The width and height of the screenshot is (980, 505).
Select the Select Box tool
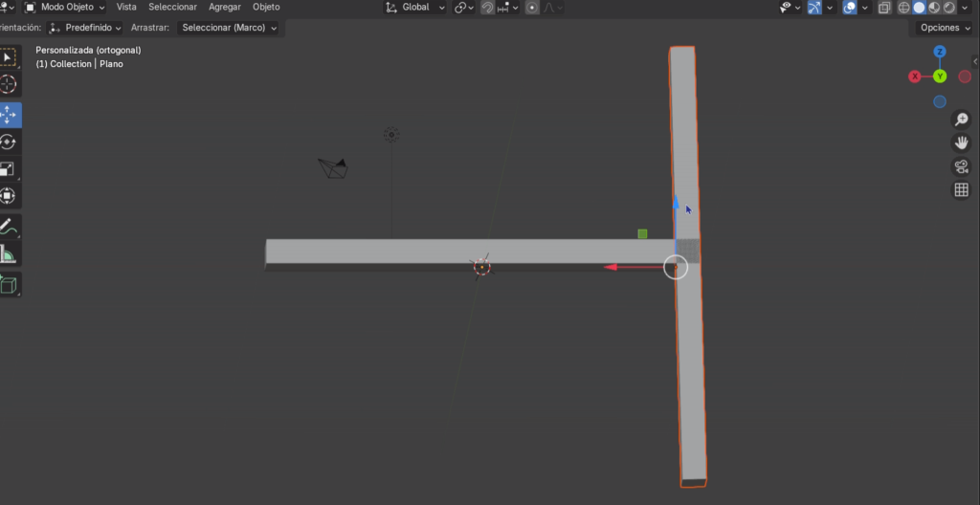(8, 57)
